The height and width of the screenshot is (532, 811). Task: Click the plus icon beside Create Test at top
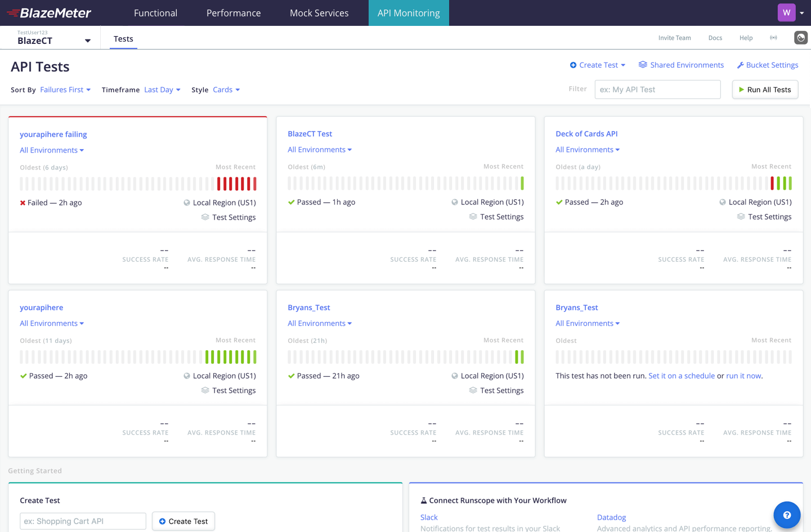coord(573,65)
